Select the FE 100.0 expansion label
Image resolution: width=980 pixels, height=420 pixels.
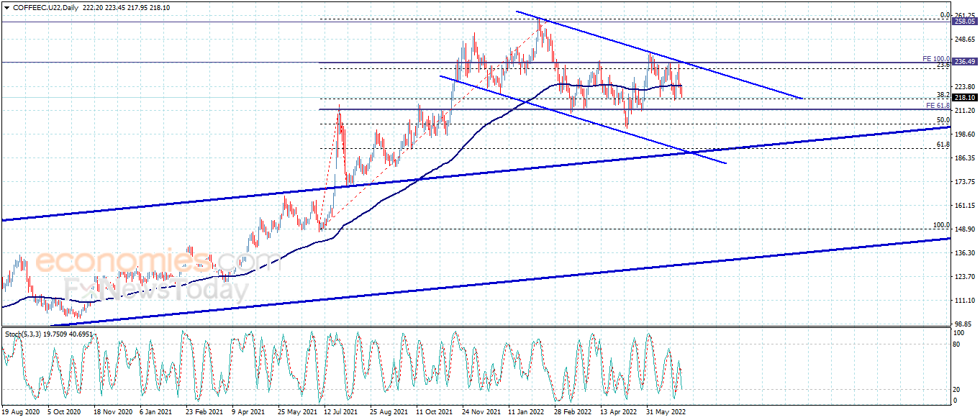937,58
